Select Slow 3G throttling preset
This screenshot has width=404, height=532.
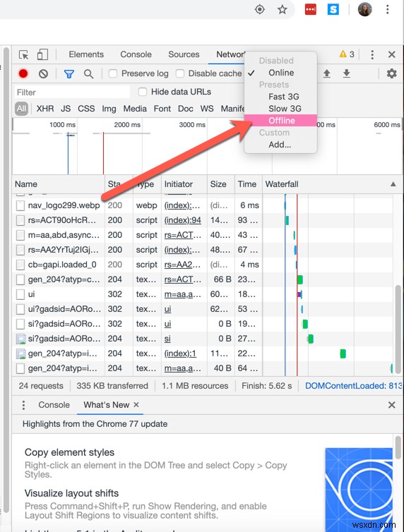(281, 109)
